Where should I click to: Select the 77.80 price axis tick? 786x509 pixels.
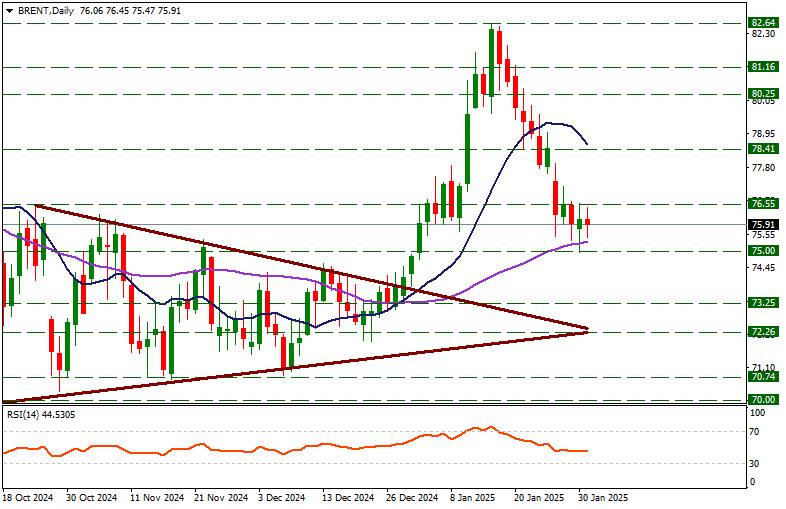(763, 167)
